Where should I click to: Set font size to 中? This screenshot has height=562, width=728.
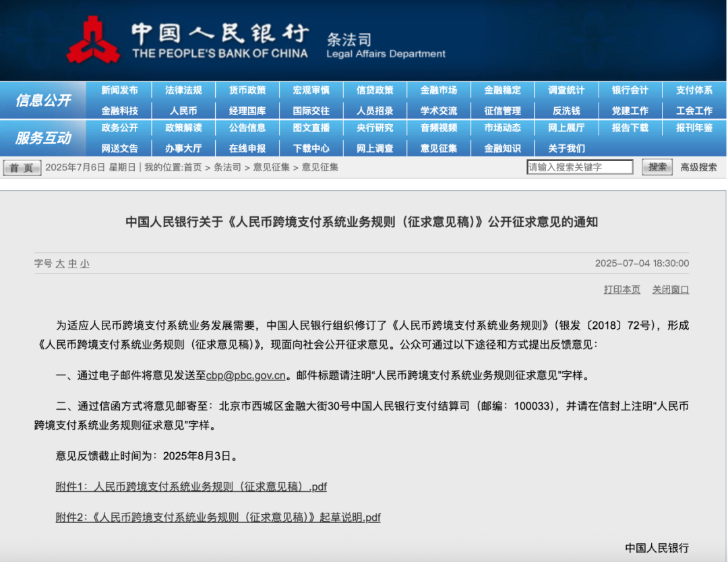pyautogui.click(x=72, y=263)
